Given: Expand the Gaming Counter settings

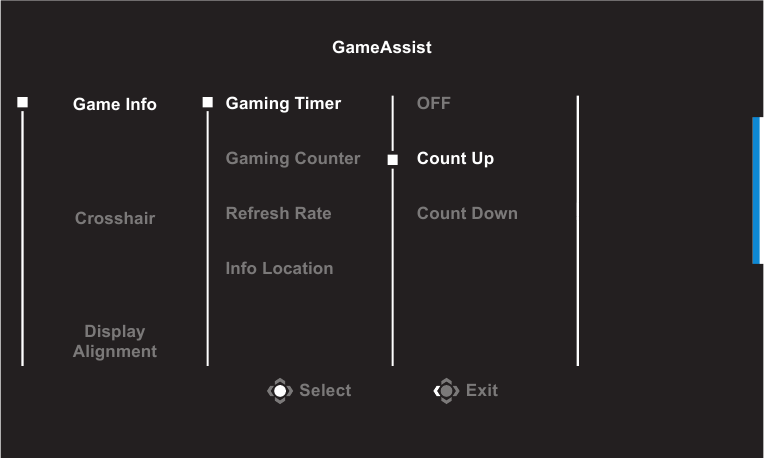Looking at the screenshot, I should point(293,159).
